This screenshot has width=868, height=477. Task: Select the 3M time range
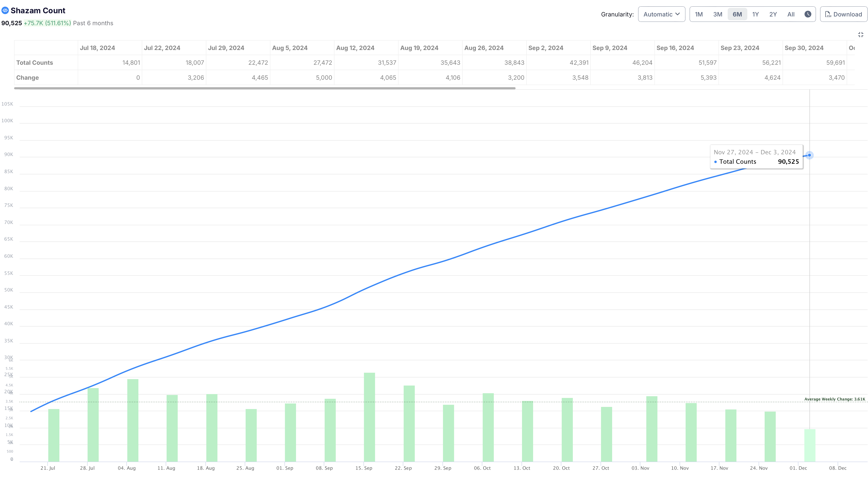pyautogui.click(x=718, y=14)
